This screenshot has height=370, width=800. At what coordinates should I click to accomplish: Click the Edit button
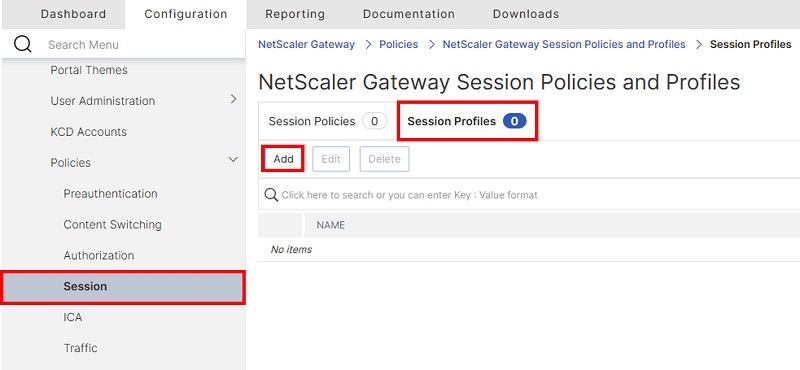pos(331,159)
